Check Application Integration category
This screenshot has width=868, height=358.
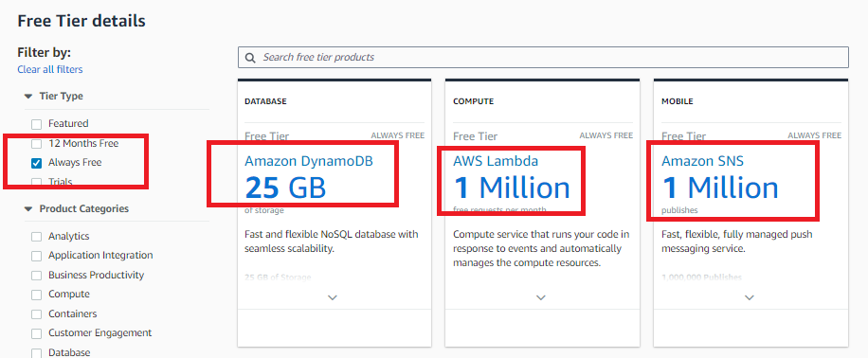[37, 257]
